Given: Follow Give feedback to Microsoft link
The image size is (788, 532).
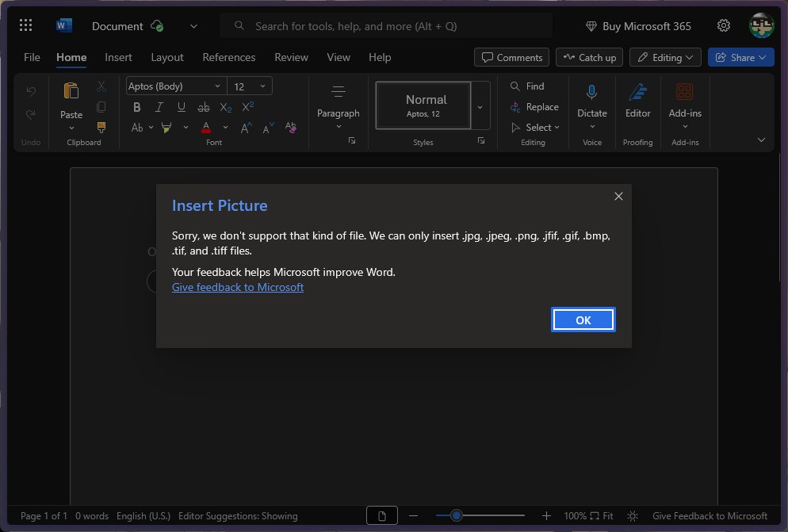Looking at the screenshot, I should coord(238,287).
